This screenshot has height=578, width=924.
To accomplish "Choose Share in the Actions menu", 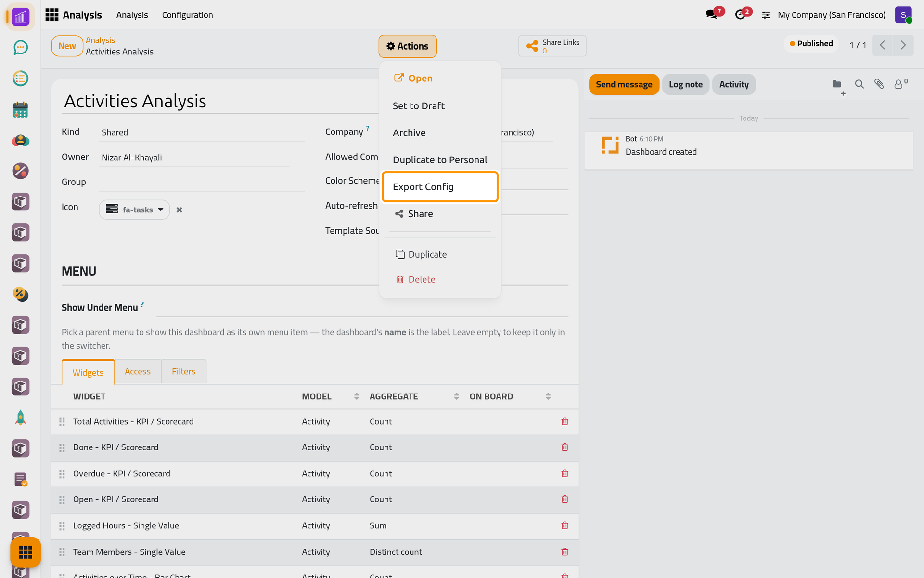I will coord(440,214).
